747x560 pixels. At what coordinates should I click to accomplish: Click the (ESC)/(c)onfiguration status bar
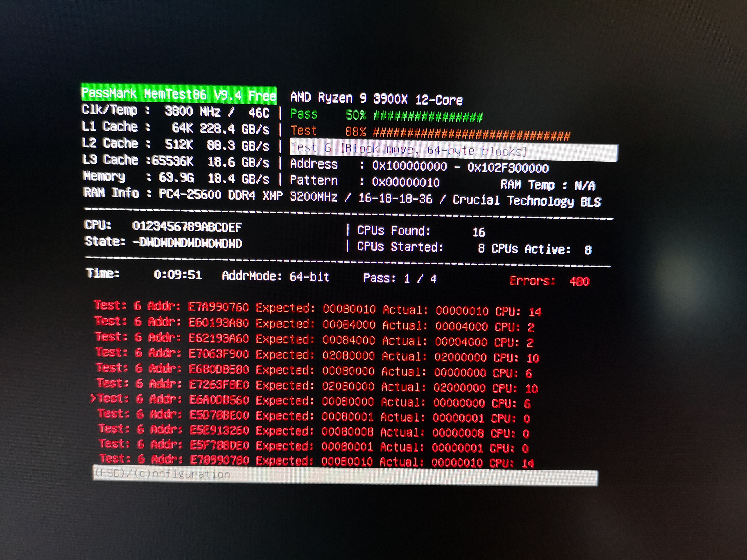click(345, 477)
